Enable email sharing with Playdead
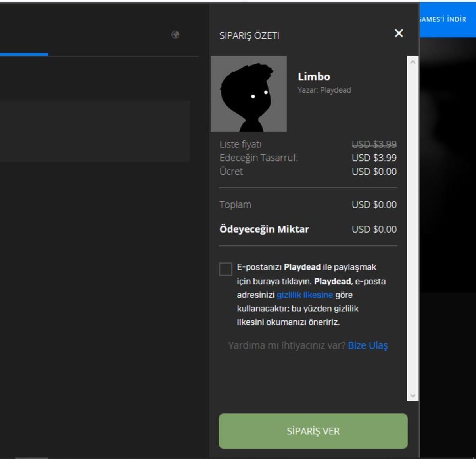This screenshot has width=476, height=459. 225,270
